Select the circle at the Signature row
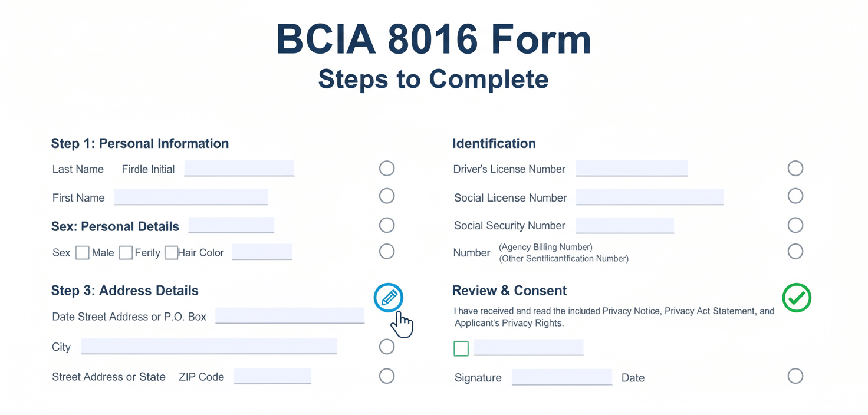The image size is (868, 415). tap(795, 376)
